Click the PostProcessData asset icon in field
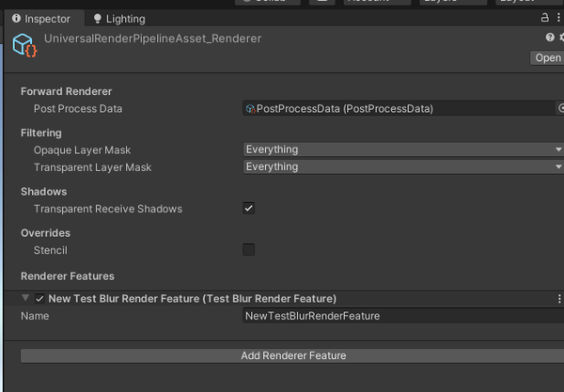The width and height of the screenshot is (564, 392). [x=250, y=109]
